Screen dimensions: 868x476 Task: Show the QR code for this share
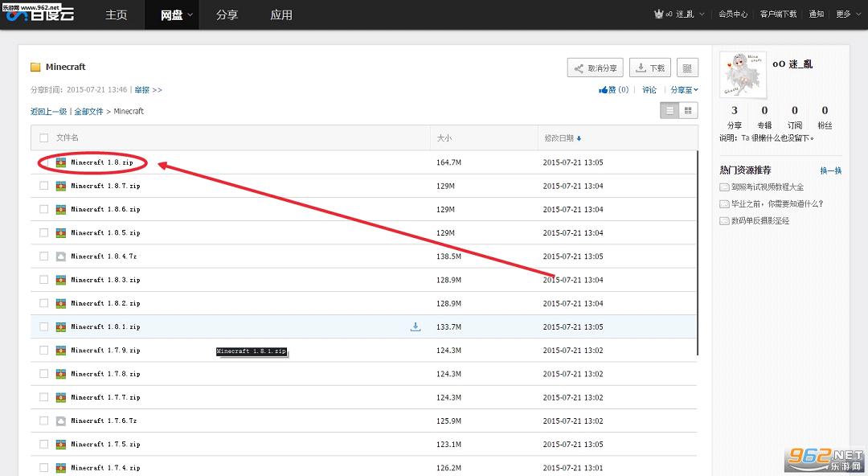(x=687, y=68)
